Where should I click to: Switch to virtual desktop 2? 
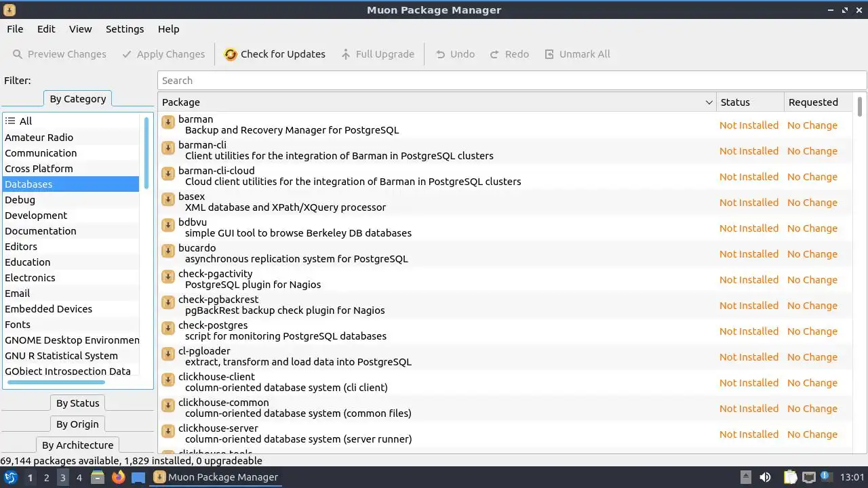click(46, 477)
